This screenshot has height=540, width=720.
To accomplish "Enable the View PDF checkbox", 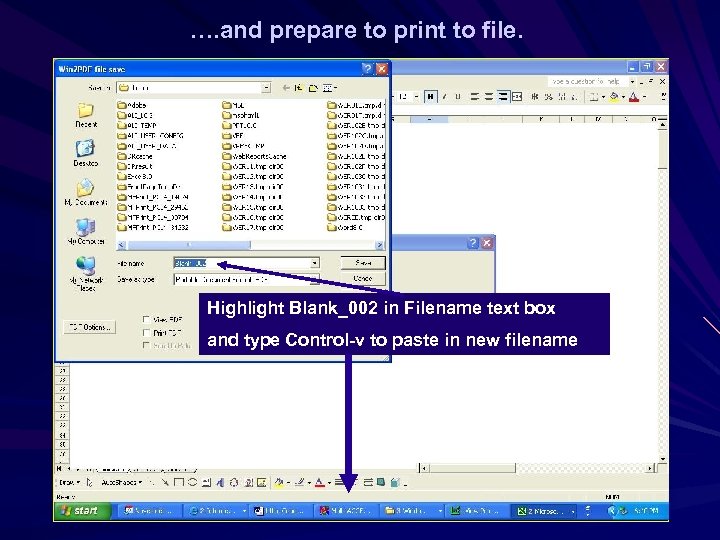I will pyautogui.click(x=146, y=319).
